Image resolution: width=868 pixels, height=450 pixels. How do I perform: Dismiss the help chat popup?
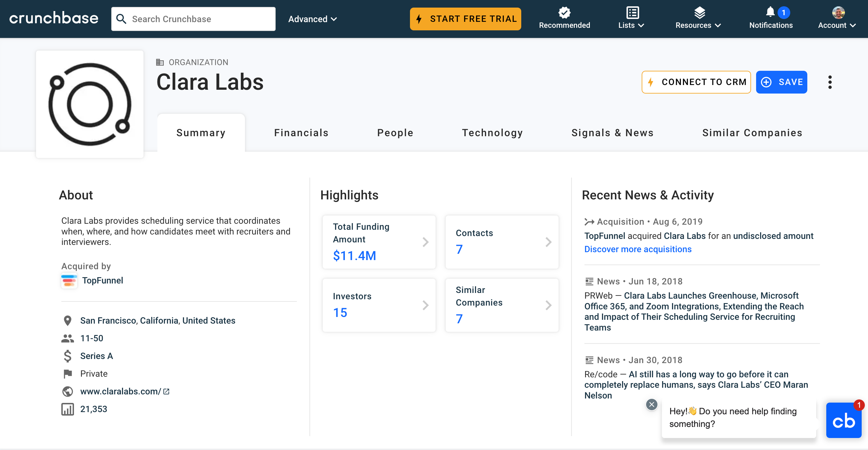(x=652, y=404)
